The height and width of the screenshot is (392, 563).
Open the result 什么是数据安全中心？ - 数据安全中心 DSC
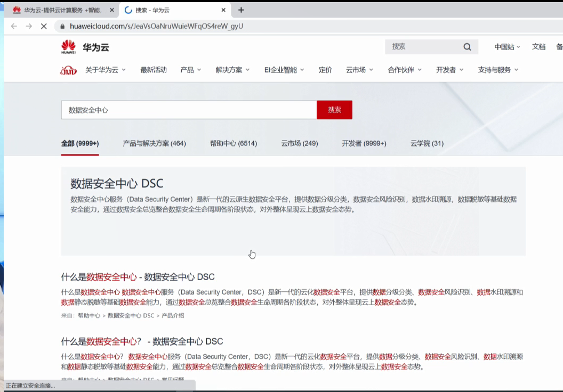click(x=142, y=341)
